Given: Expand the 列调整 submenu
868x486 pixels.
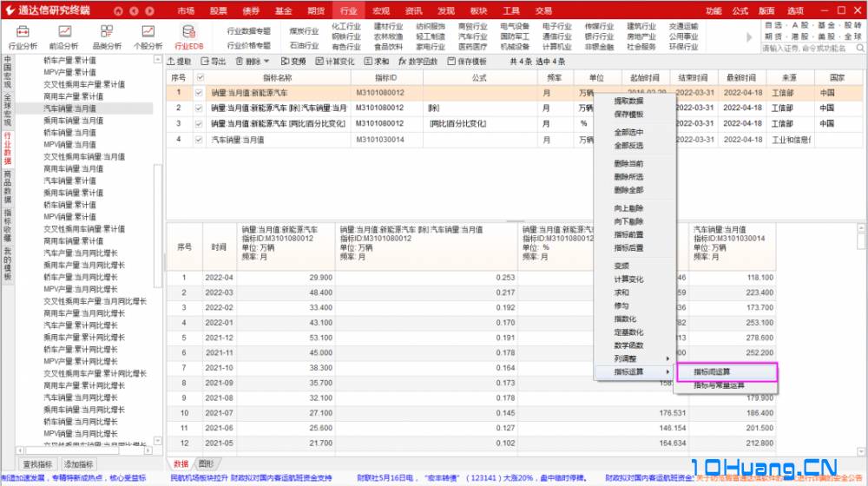Looking at the screenshot, I should pyautogui.click(x=635, y=358).
